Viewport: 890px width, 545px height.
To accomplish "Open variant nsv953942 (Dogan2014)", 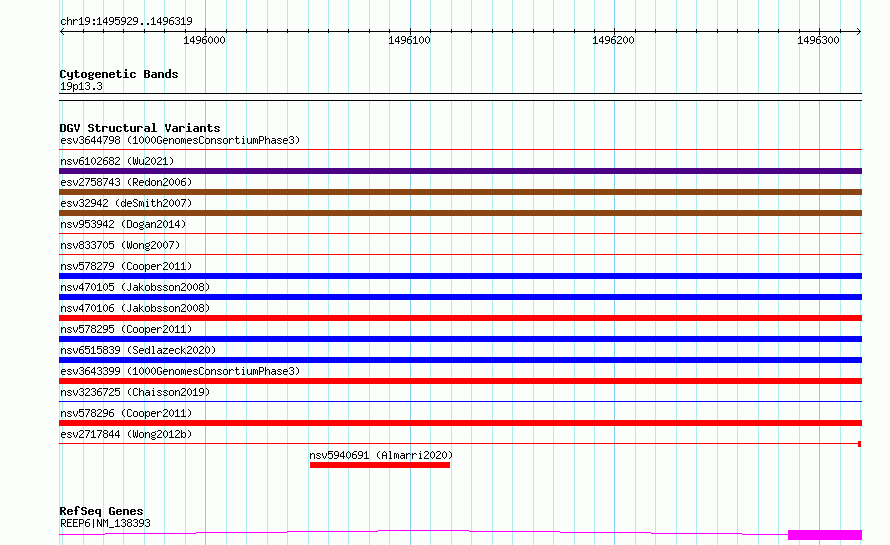I will [123, 224].
